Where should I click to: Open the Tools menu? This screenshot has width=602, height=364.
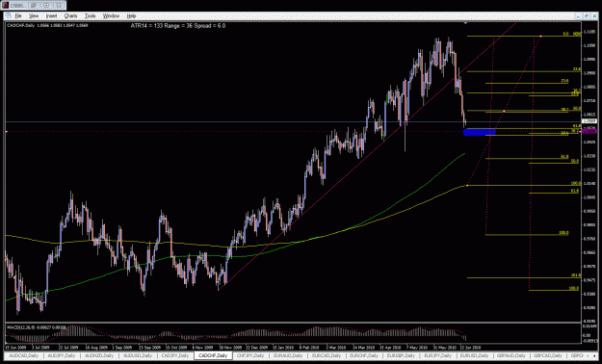coord(91,16)
